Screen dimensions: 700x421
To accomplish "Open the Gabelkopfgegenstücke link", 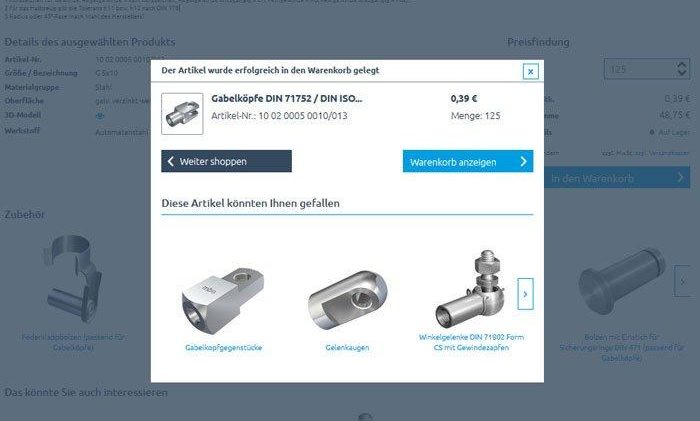I will point(224,347).
